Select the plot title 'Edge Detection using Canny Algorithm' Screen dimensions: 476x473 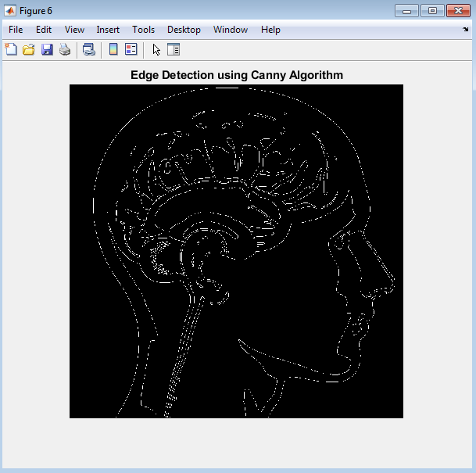coord(237,75)
